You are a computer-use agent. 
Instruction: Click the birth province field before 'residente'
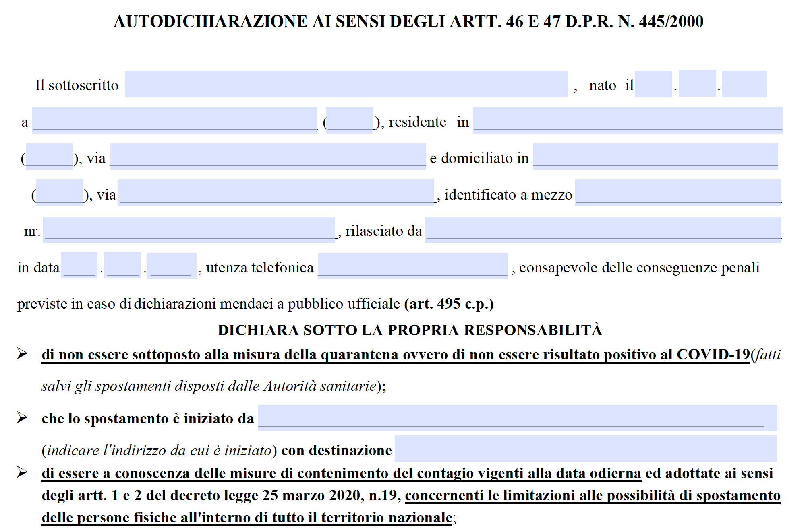click(x=349, y=120)
